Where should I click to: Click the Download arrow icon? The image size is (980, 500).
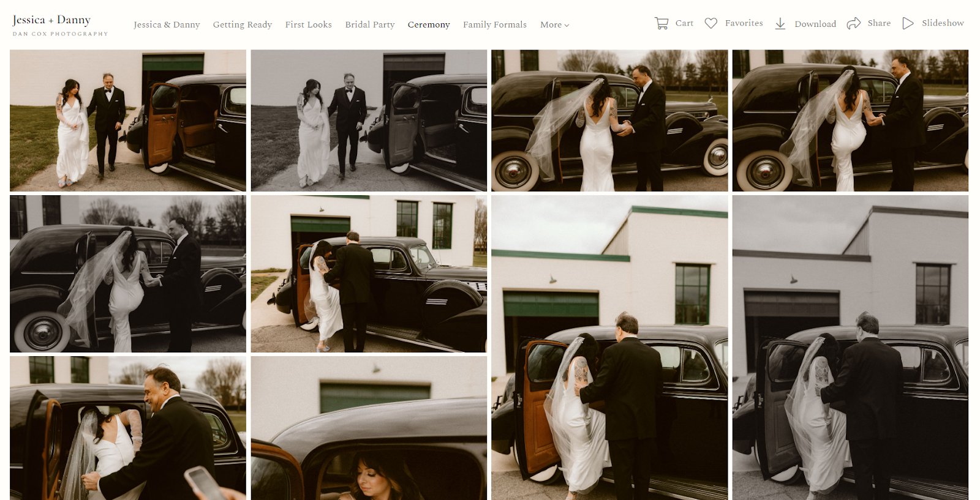tap(780, 24)
